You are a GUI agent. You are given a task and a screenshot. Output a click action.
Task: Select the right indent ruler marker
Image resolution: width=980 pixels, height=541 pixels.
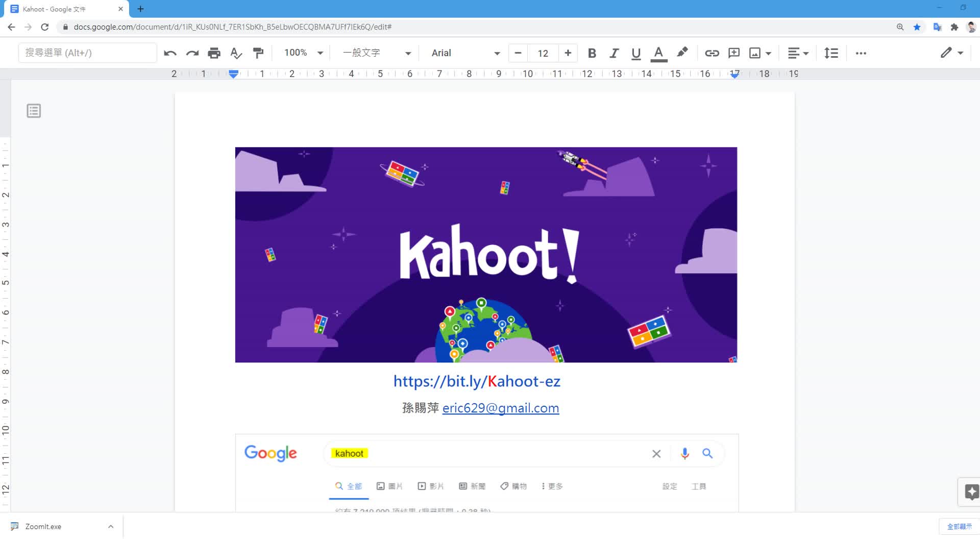[x=734, y=75]
